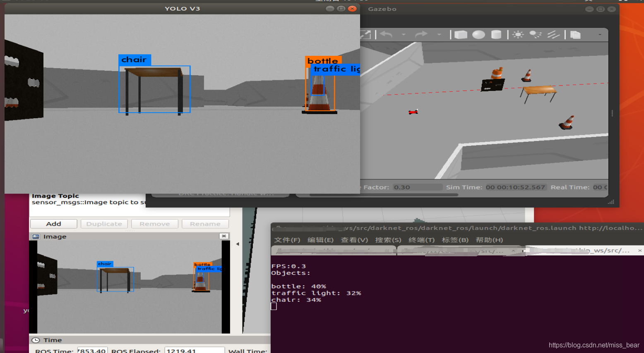
Task: Open the 查看(V) terminal menu
Action: pyautogui.click(x=354, y=240)
